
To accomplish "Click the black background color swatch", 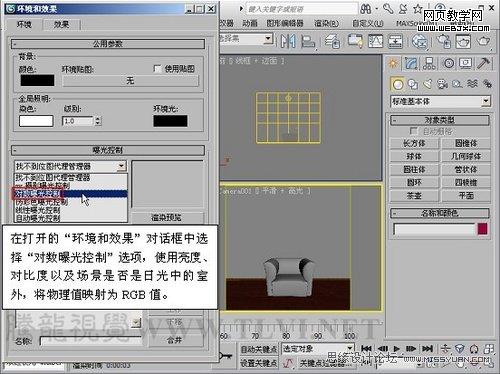I will click(37, 80).
